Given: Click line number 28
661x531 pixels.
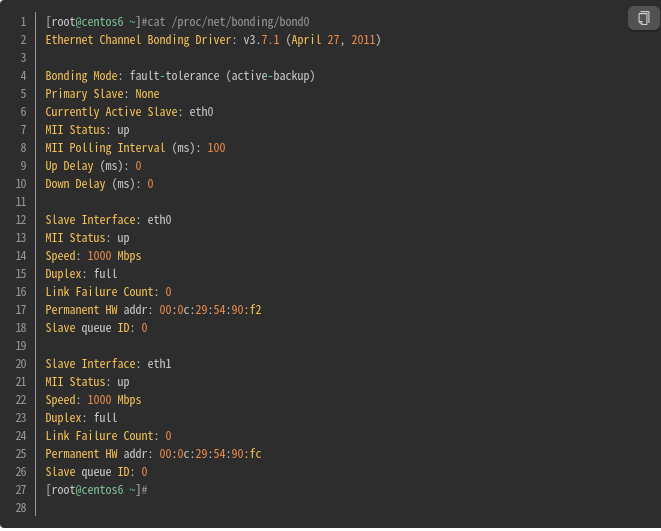Looking at the screenshot, I should (21, 508).
